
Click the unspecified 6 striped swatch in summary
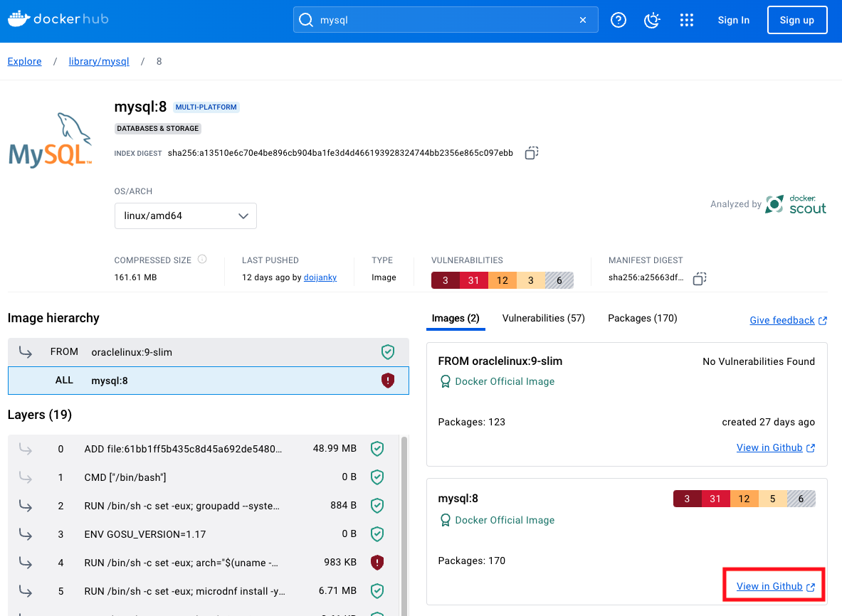[x=559, y=280]
